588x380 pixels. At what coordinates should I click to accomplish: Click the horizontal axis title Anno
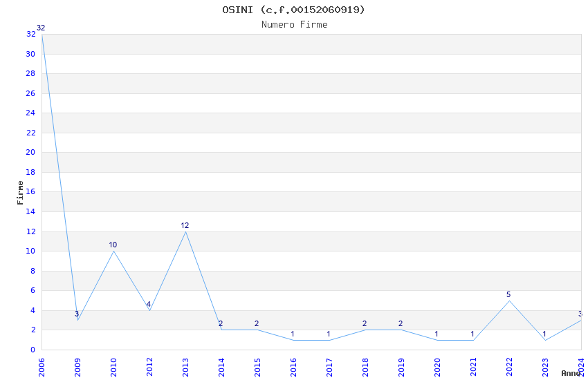(x=571, y=373)
